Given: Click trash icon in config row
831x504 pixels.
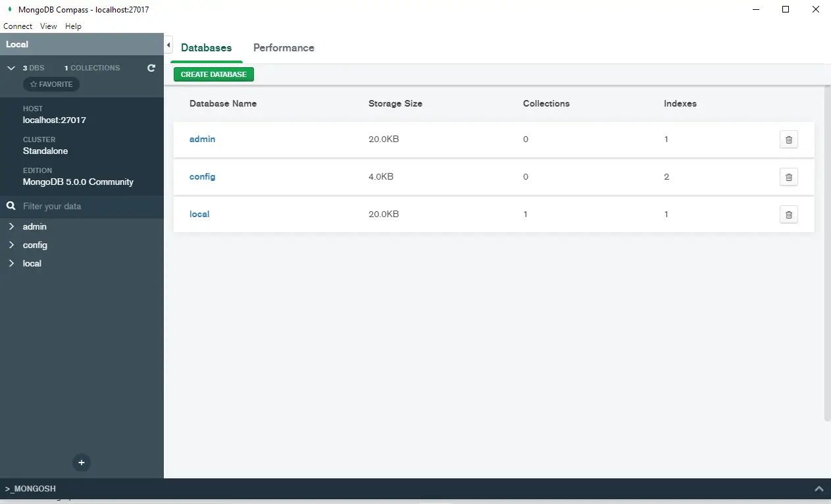Looking at the screenshot, I should pos(789,177).
